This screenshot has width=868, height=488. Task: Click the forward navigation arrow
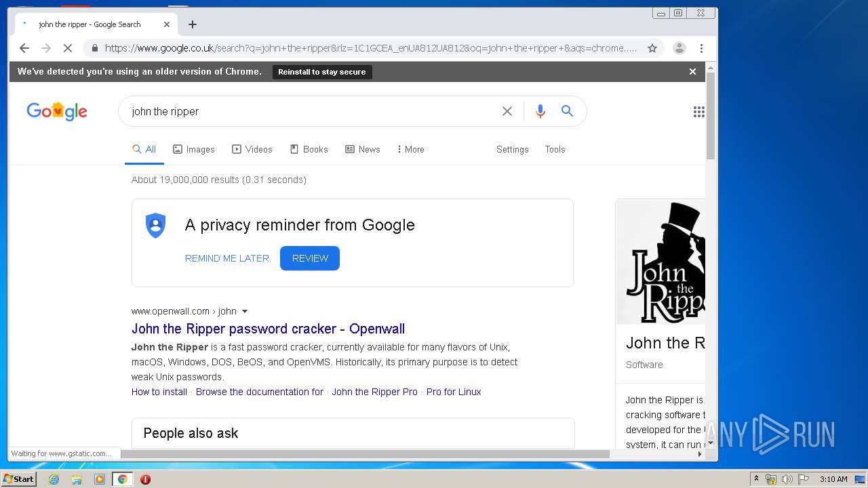tap(46, 48)
